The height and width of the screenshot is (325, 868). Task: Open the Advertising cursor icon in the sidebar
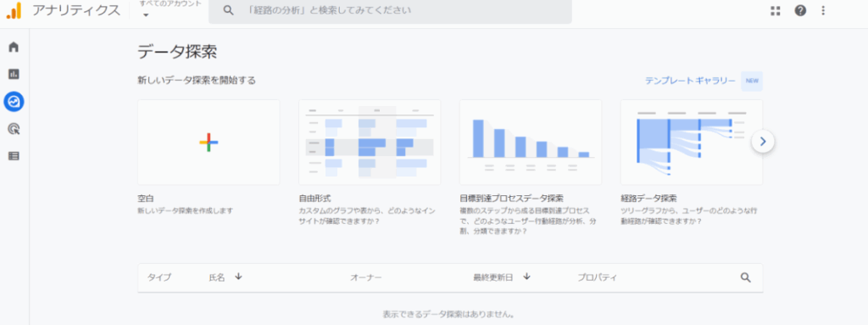[x=14, y=129]
